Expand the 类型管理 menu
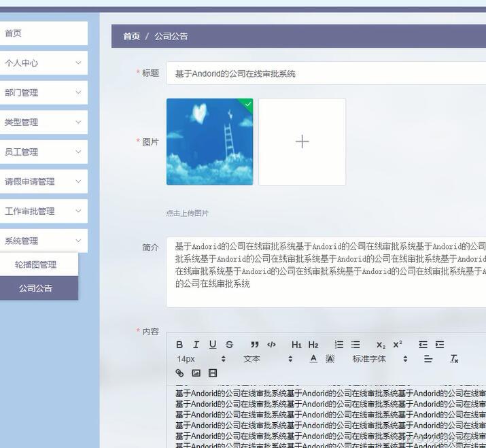The height and width of the screenshot is (448, 486). [44, 122]
